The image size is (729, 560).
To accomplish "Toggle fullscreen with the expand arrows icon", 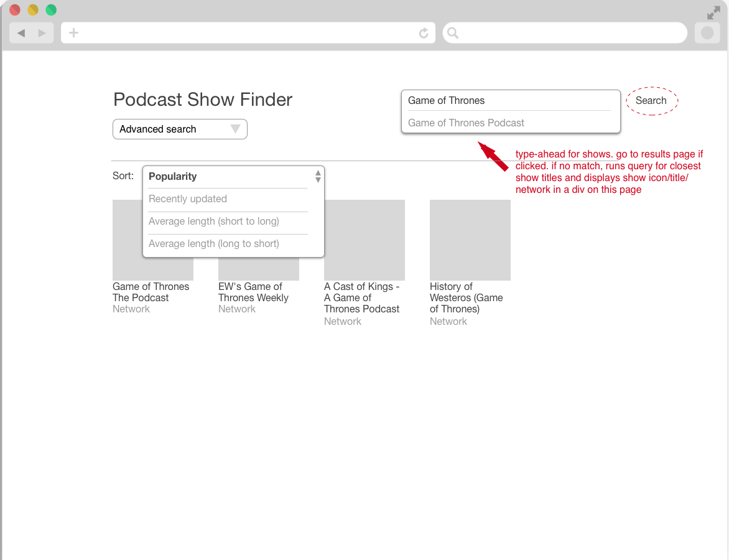I will click(x=713, y=13).
